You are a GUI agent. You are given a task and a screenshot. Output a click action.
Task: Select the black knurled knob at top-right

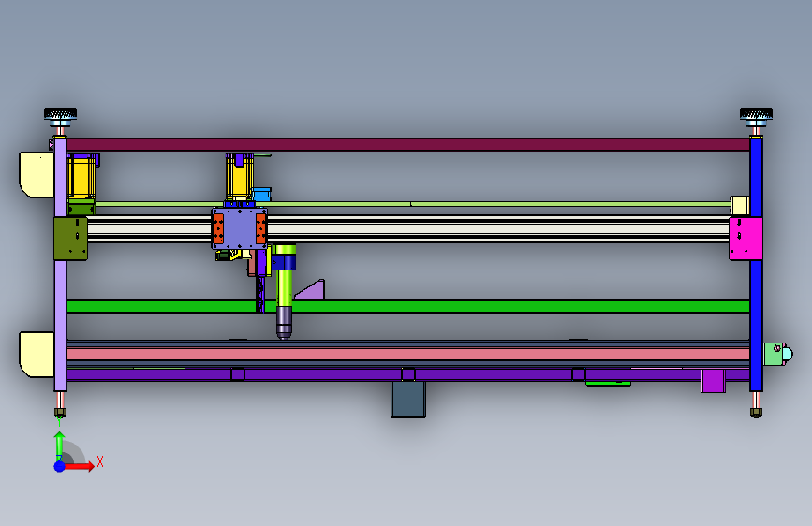pos(756,113)
